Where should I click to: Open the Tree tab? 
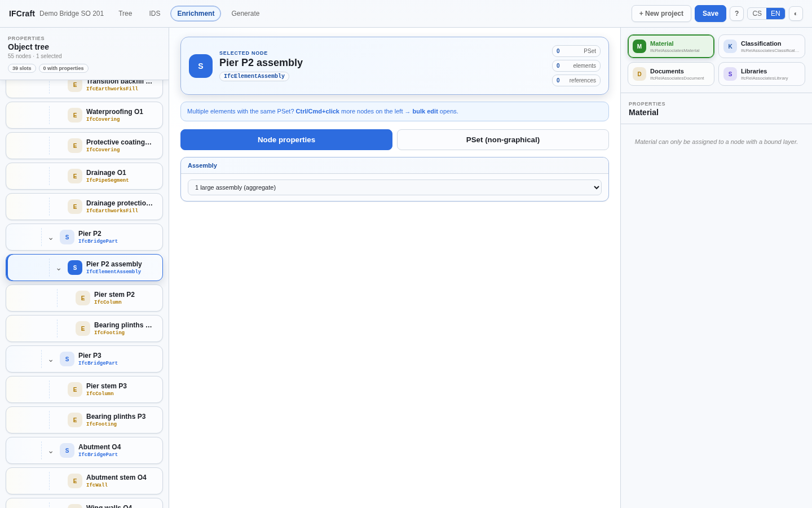(125, 14)
